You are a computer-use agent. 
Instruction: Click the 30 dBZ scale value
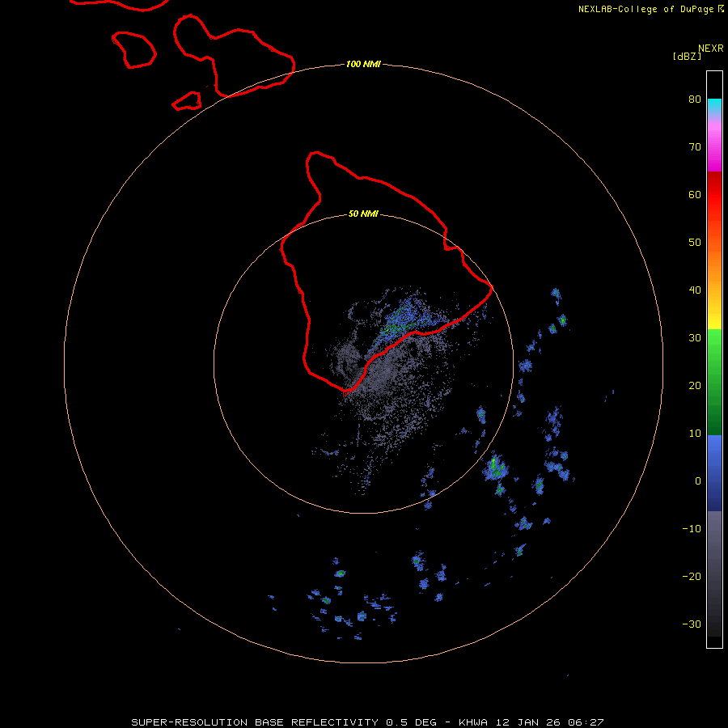695,338
